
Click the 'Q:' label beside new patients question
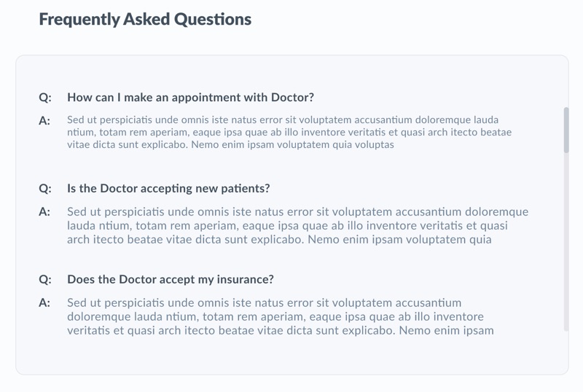coord(45,189)
